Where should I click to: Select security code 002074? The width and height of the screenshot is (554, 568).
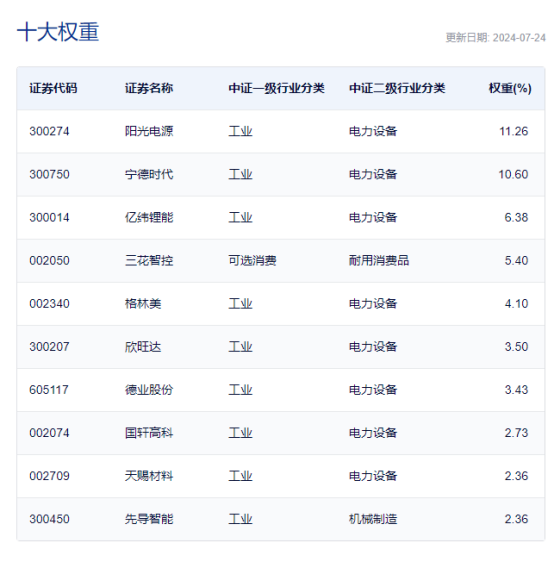coord(49,433)
